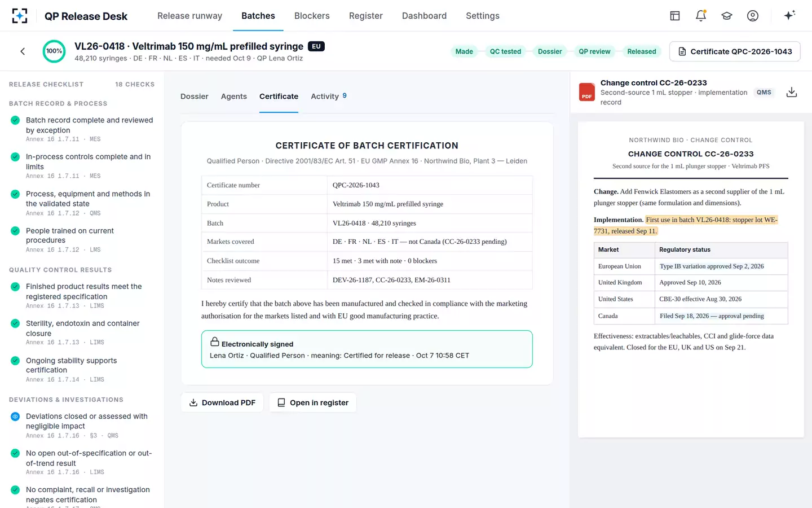812x508 pixels.
Task: Switch to the Dossier tab
Action: click(195, 97)
